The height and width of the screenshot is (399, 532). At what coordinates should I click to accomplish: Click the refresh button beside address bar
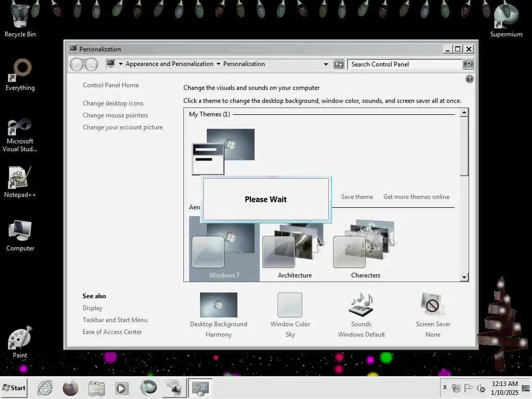tap(339, 64)
